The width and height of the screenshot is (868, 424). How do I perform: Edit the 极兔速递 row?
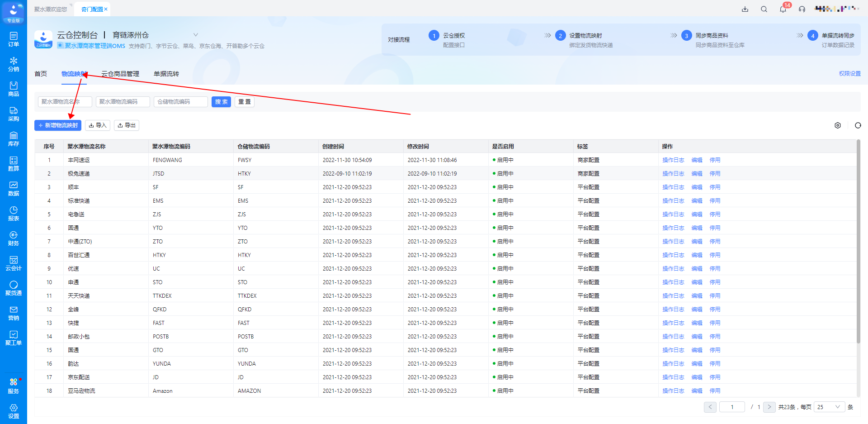click(x=697, y=173)
